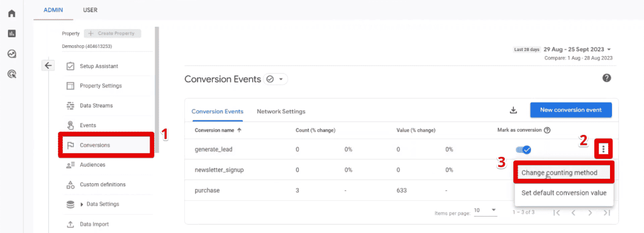Screen dimensions: 644x233
Task: Download conversion events table
Action: point(513,110)
